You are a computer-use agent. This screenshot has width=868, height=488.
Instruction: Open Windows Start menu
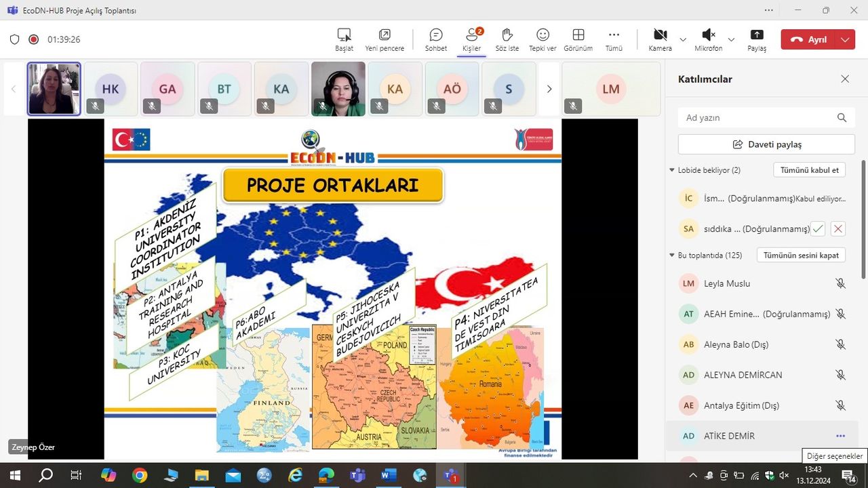click(x=14, y=475)
